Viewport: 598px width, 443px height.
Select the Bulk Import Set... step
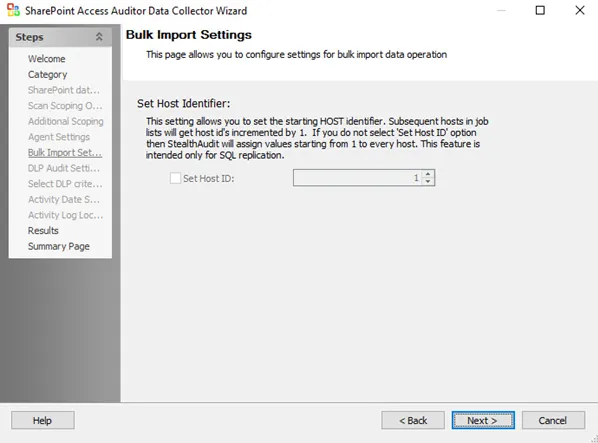tap(65, 152)
